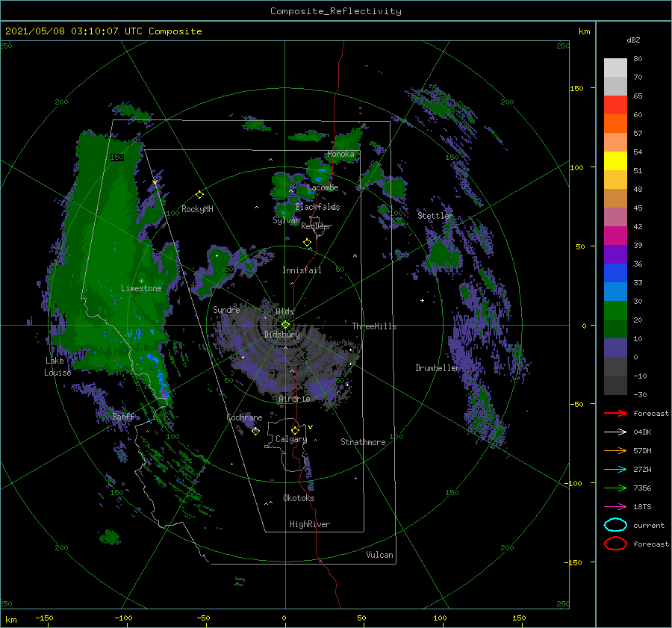Choose the green 7356 arrow symbol

615,488
